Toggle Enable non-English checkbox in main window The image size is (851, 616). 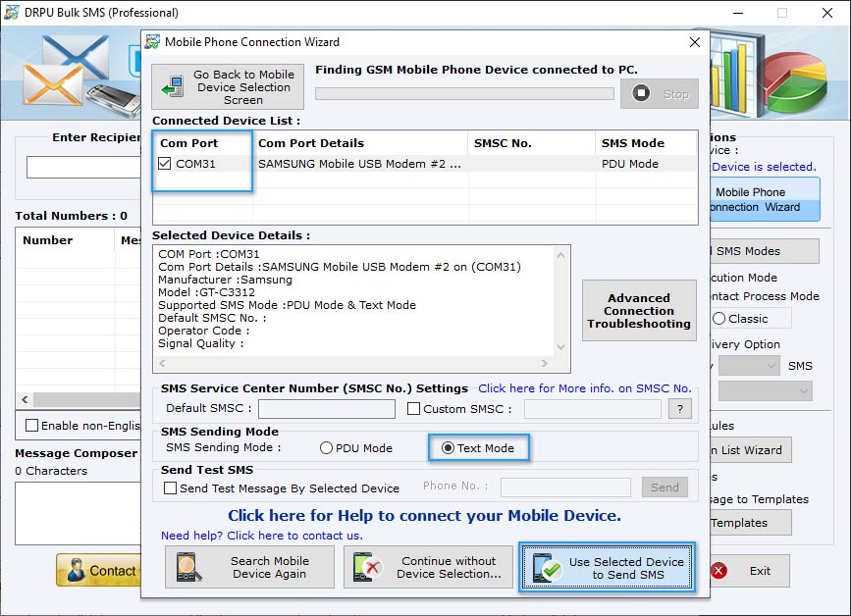point(32,425)
